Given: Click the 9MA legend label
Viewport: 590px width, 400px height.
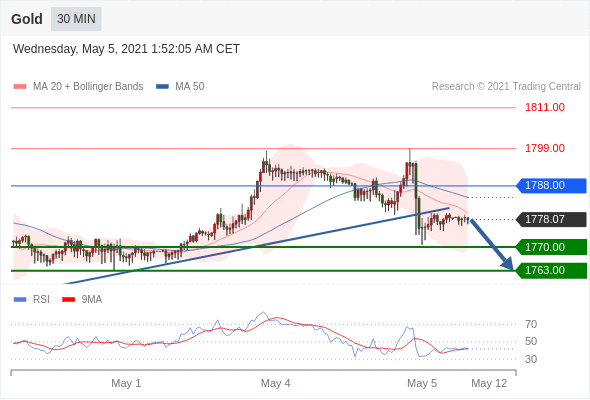Looking at the screenshot, I should [x=92, y=300].
